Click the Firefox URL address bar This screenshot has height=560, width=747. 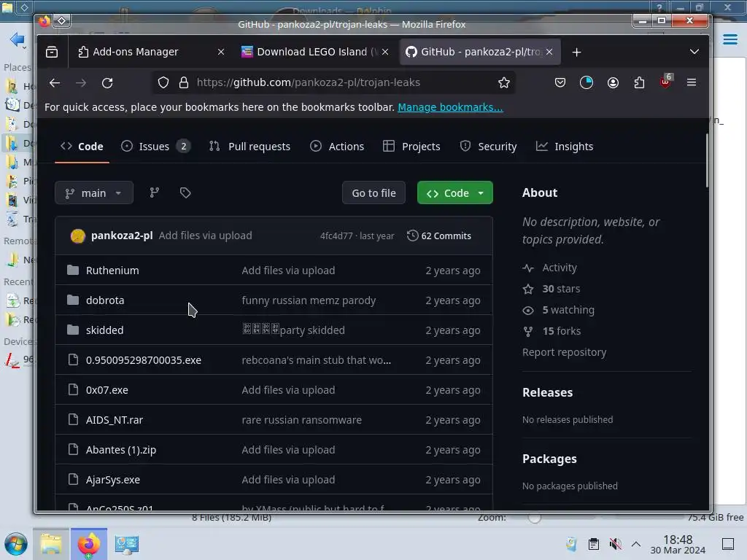click(333, 83)
